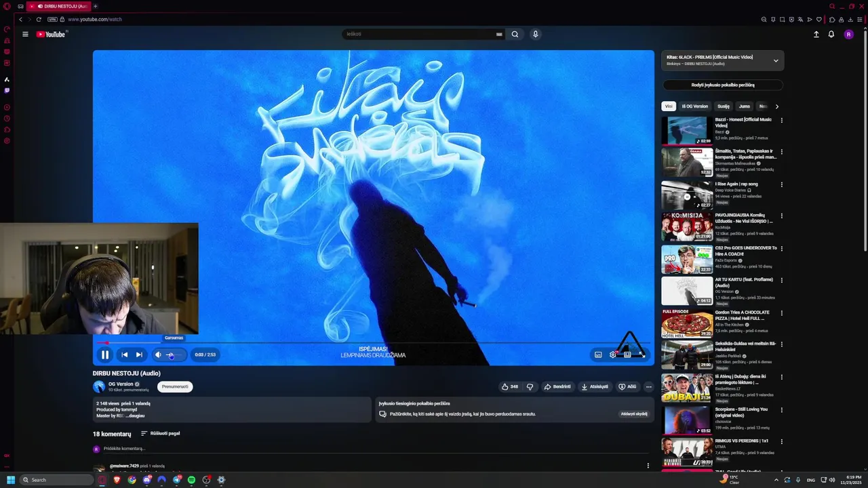
Task: Open the YouTube upload/create button
Action: pos(816,34)
